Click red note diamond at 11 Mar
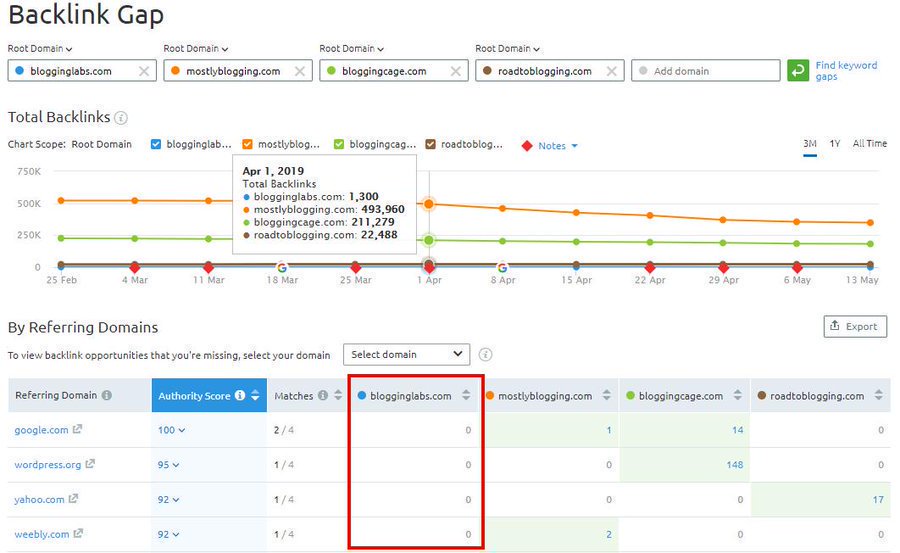This screenshot has height=553, width=900. click(208, 268)
